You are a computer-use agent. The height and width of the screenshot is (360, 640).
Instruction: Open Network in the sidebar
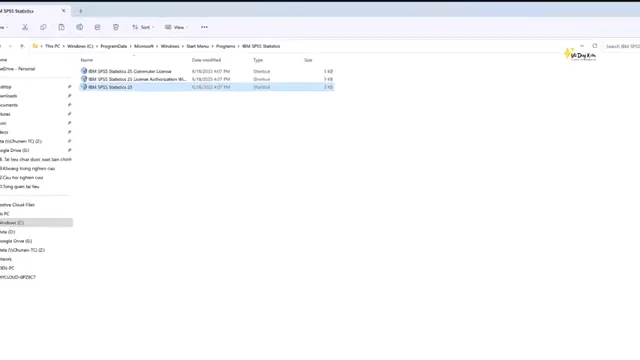coord(6,259)
